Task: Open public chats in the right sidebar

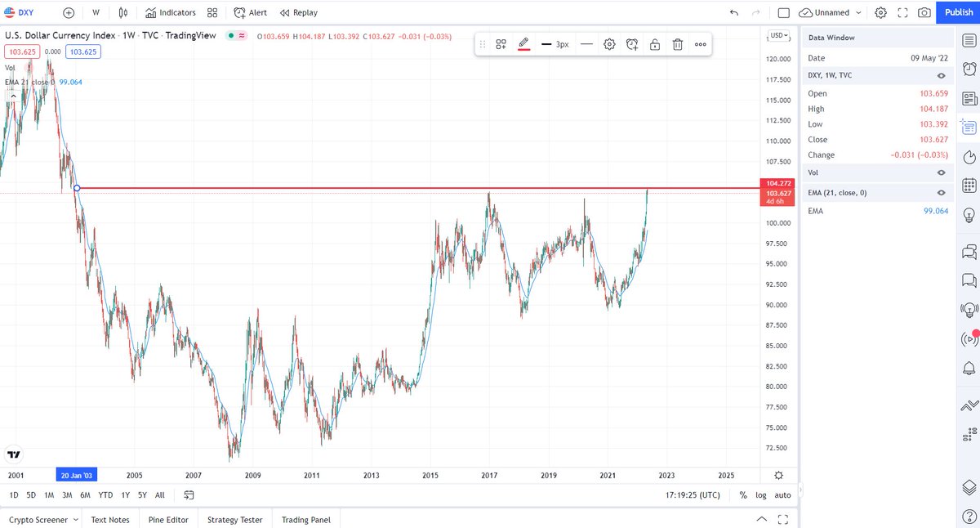Action: tap(969, 251)
